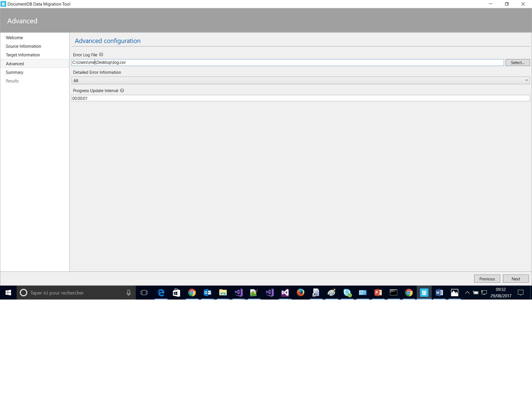Open Microsoft Edge from the taskbar
Viewport: 532px width, 416px height.
coord(161,293)
